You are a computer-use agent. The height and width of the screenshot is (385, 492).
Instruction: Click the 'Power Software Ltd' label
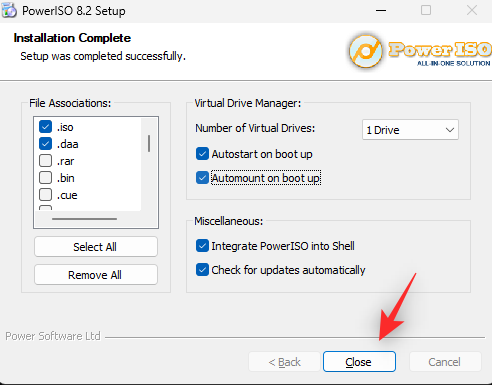pos(53,336)
